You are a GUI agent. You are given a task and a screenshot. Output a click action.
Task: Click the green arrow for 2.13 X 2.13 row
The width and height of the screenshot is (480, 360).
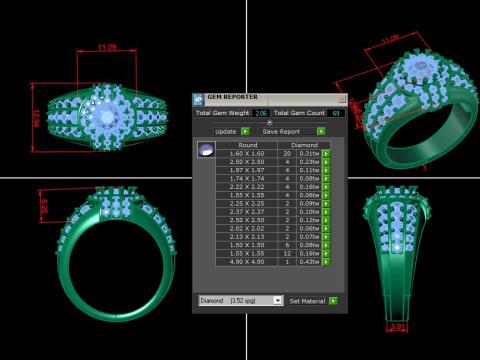(326, 237)
